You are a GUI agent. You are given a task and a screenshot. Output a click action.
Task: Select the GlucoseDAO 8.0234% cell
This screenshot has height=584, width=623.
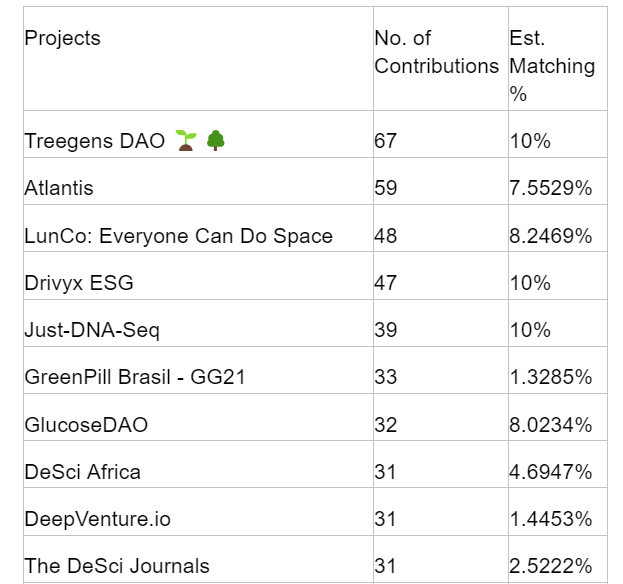pos(550,425)
